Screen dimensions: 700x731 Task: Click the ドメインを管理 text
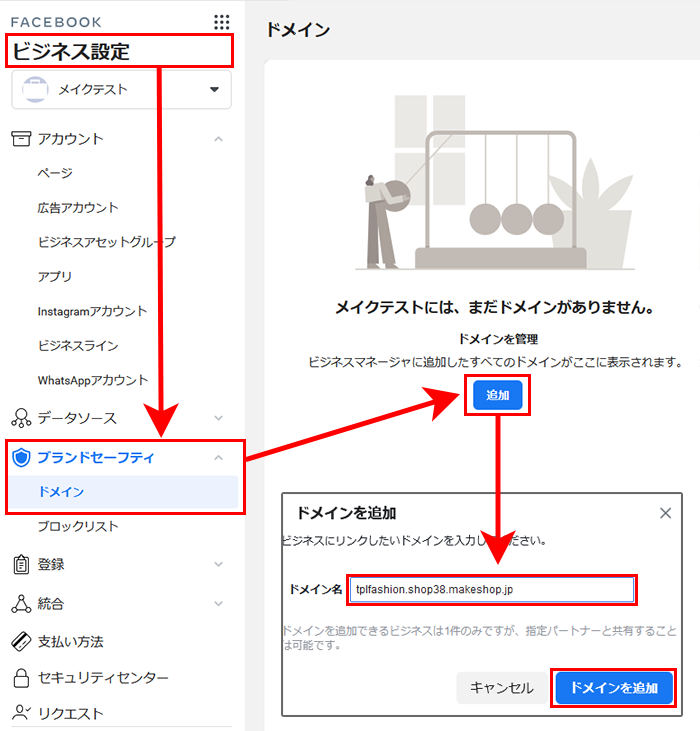(x=498, y=339)
